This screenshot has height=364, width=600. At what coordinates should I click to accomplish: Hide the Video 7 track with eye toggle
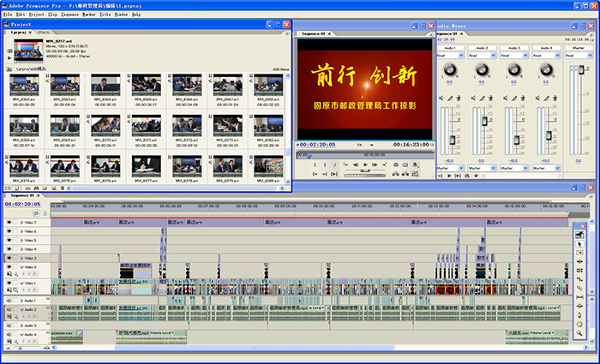[x=9, y=222]
